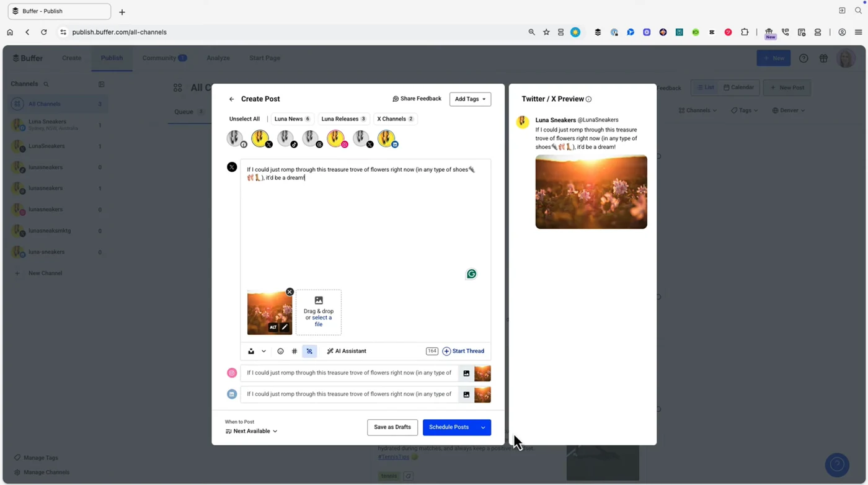868x485 pixels.
Task: Open Manage Channels
Action: (x=42, y=473)
